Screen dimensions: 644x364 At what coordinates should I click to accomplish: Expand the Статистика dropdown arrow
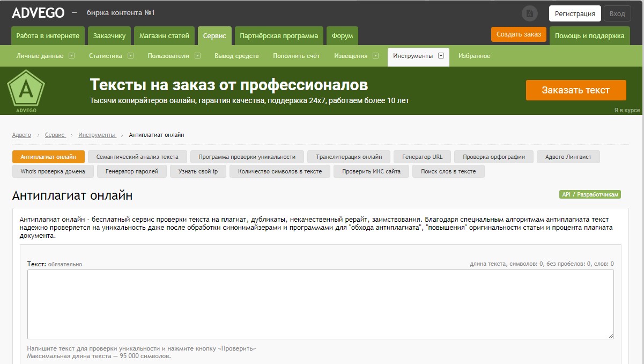coord(130,55)
